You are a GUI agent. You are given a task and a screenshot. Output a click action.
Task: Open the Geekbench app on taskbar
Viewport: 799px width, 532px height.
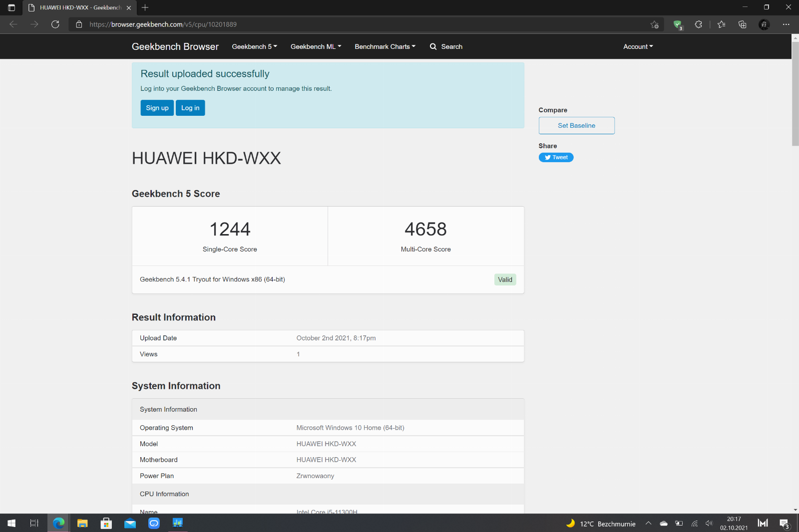[x=178, y=523]
